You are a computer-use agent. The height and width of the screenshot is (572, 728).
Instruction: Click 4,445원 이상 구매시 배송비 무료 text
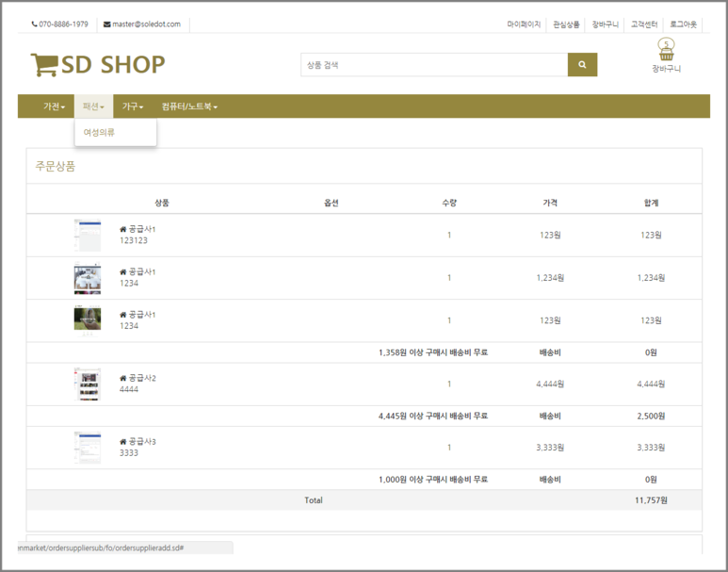point(433,416)
